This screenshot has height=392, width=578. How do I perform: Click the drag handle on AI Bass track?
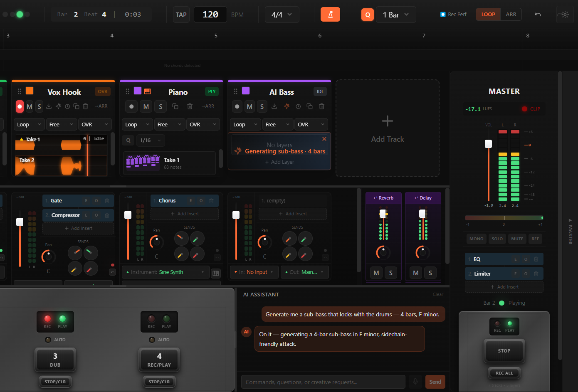pyautogui.click(x=236, y=91)
